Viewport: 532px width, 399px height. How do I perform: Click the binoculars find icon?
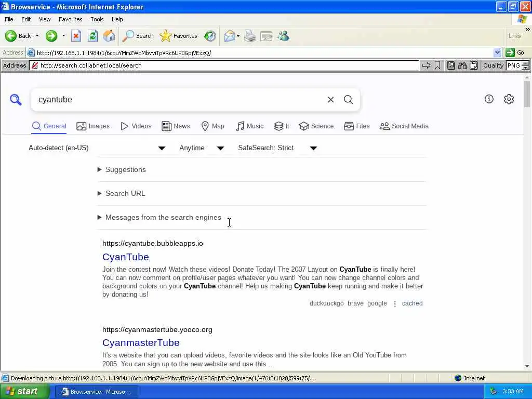coord(462,65)
